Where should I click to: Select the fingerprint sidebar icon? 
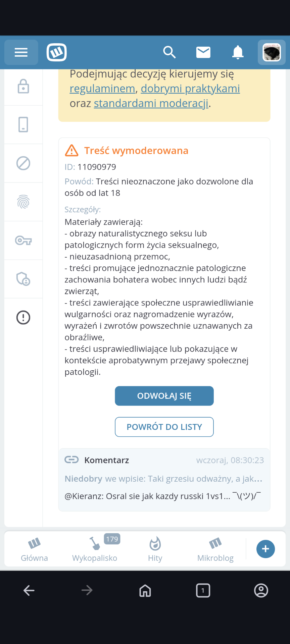23,202
